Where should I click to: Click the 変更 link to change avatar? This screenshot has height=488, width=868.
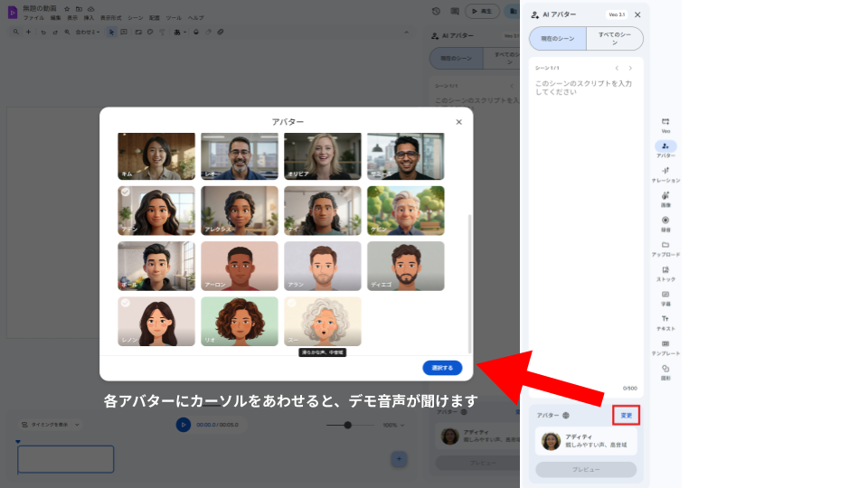click(x=626, y=415)
